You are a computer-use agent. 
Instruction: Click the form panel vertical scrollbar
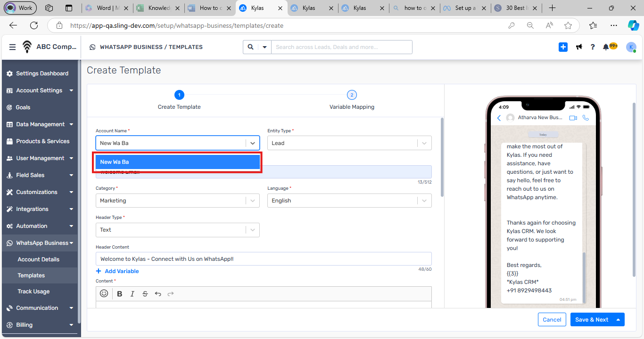(442, 158)
